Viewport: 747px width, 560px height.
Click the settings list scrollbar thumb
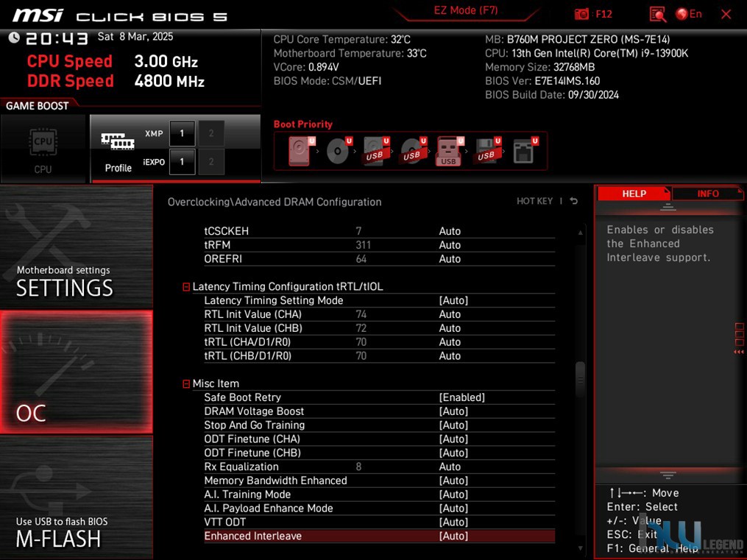[580, 380]
